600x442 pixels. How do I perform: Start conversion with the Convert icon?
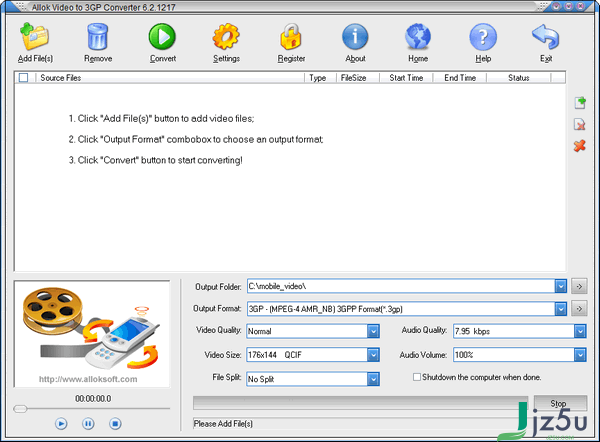[162, 37]
